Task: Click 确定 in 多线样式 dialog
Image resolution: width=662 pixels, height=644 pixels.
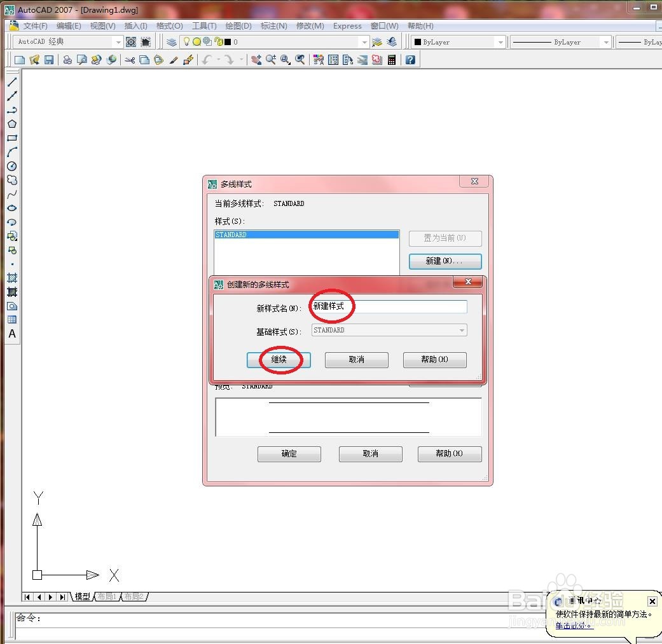Action: [x=289, y=454]
